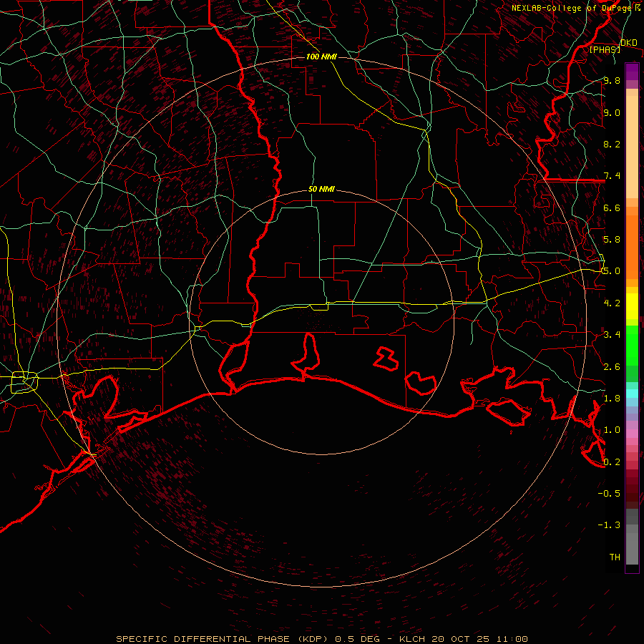Click the 3.4 value on color scale
The width and height of the screenshot is (644, 644).
(612, 335)
